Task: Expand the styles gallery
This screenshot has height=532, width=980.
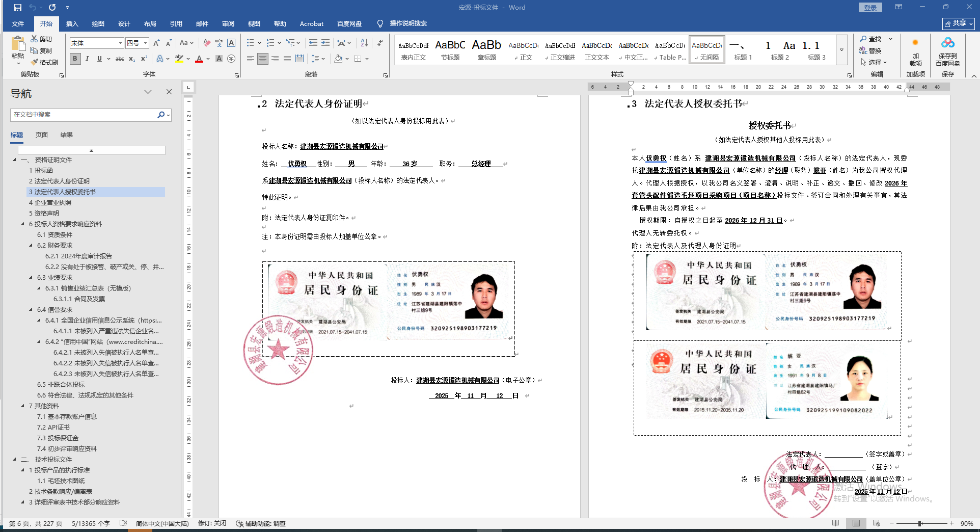Action: [x=841, y=49]
